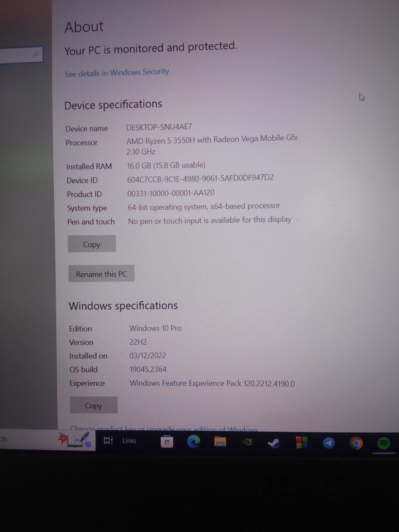Open See details in Windows Security link
399x532 pixels.
point(117,73)
